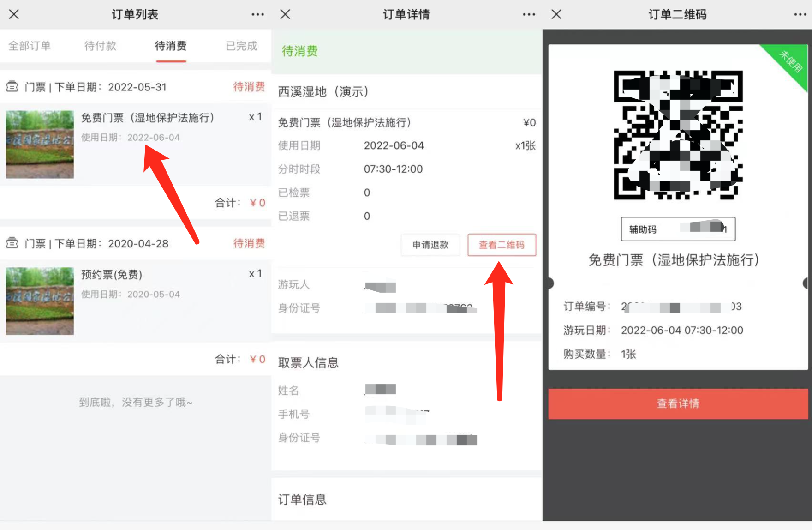
Task: Open thumbnail of 免费门票 (湿地保护法施行) order
Action: pos(40,144)
